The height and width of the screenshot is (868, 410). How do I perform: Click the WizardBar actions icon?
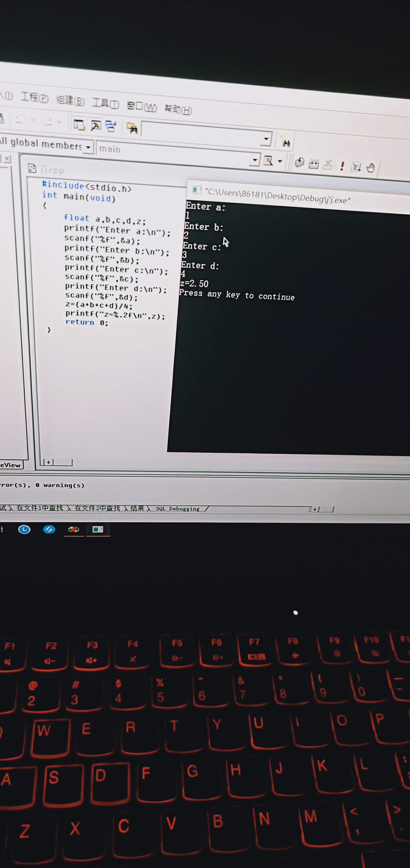268,161
